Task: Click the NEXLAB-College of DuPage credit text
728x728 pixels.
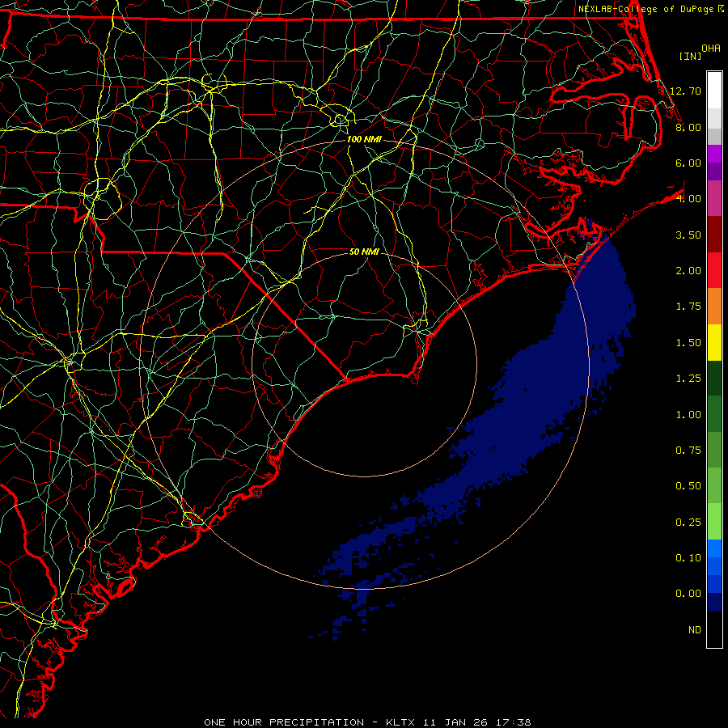Action: 645,9
